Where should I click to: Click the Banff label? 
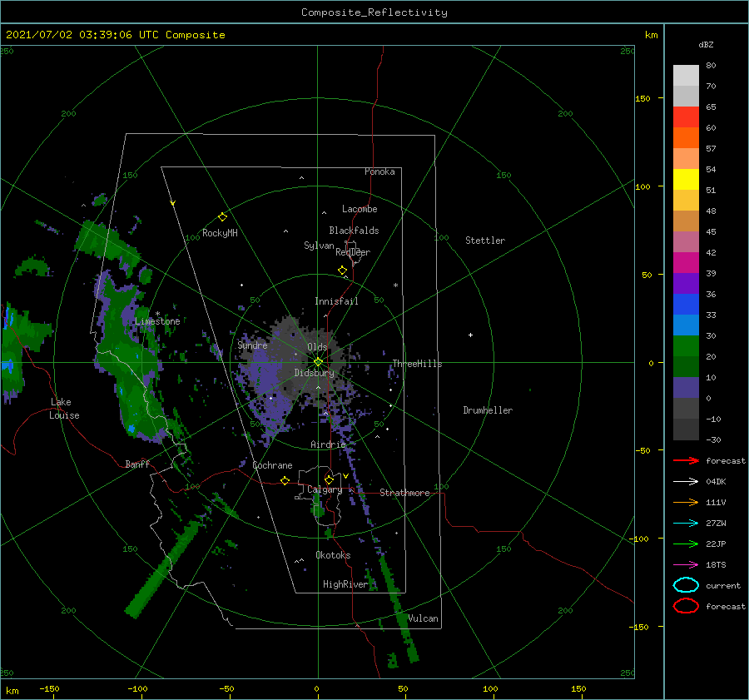point(137,464)
